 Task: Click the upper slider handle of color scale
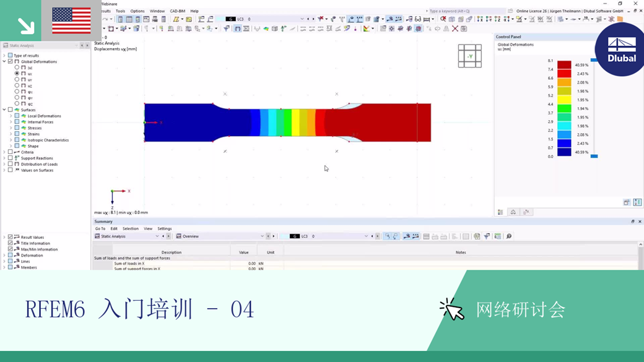click(594, 60)
